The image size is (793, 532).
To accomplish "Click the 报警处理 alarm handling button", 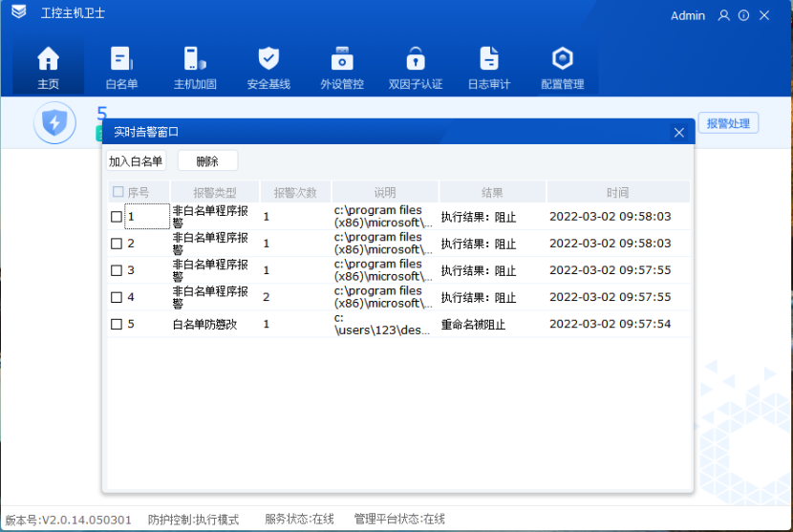I will point(728,123).
